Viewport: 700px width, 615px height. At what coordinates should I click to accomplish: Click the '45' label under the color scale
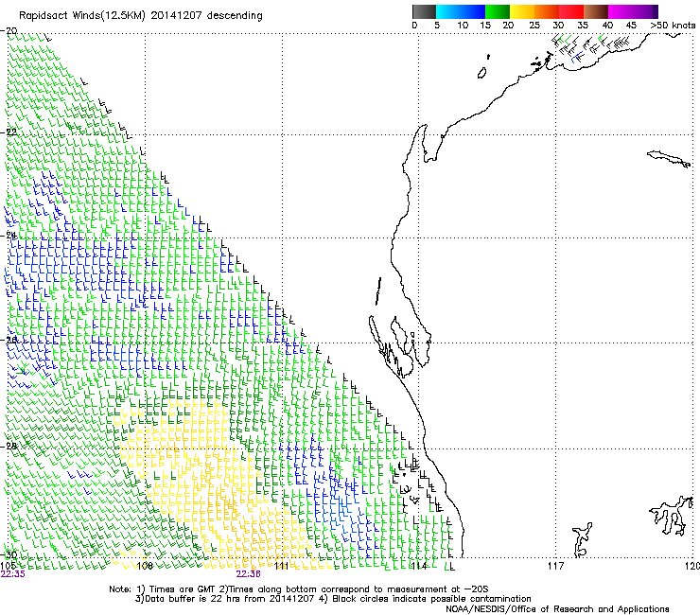[x=631, y=26]
